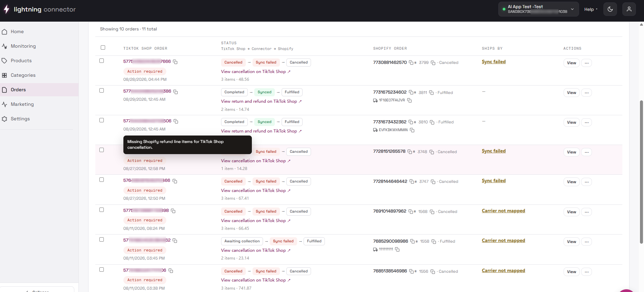Open more actions for order 3799
Viewport: 644px width, 292px height.
[x=587, y=63]
